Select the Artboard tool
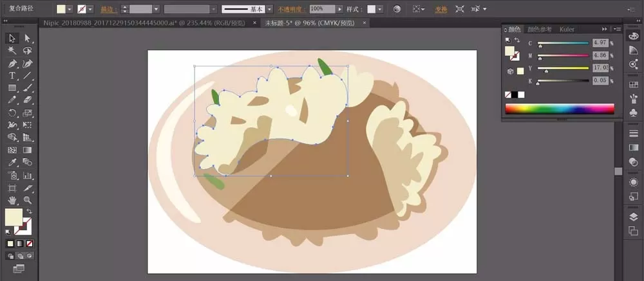The width and height of the screenshot is (644, 281). point(12,188)
